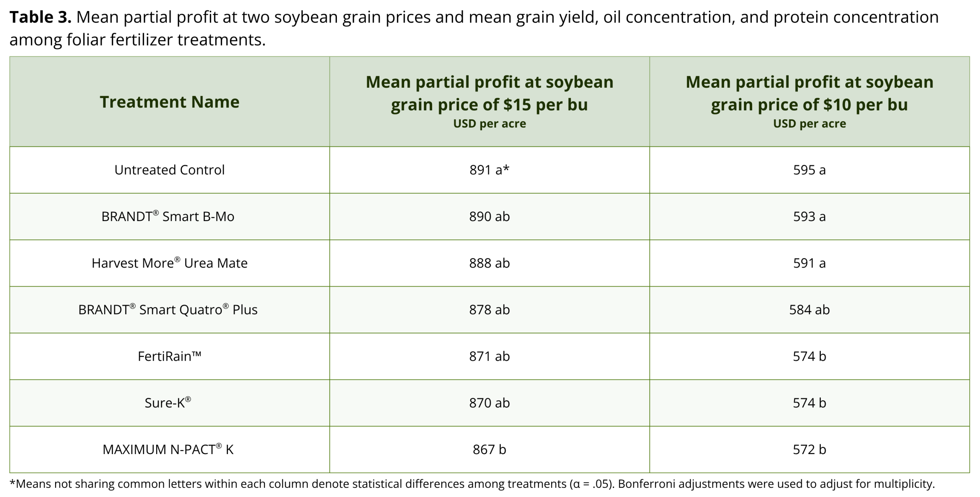Select the BRANDT Smart Quatro Plus cell
The width and height of the screenshot is (980, 497).
(168, 310)
